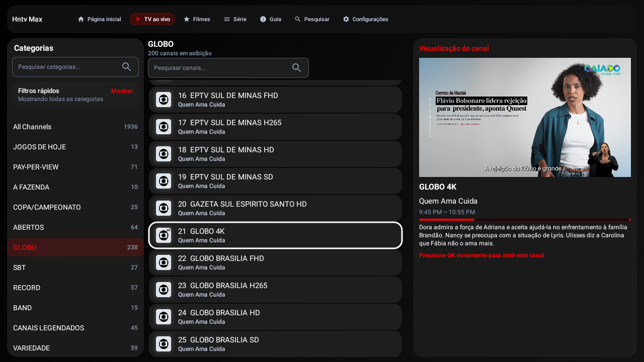Click the Globo logo for GLOBO BRASILIA HD
Image resolution: width=644 pixels, height=362 pixels.
pos(164,317)
